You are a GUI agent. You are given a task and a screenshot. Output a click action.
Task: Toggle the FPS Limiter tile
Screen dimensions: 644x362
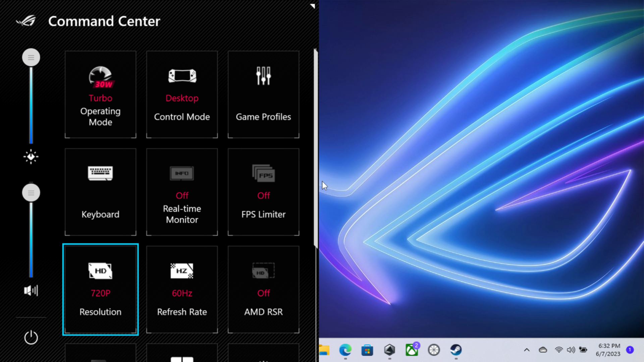(263, 192)
